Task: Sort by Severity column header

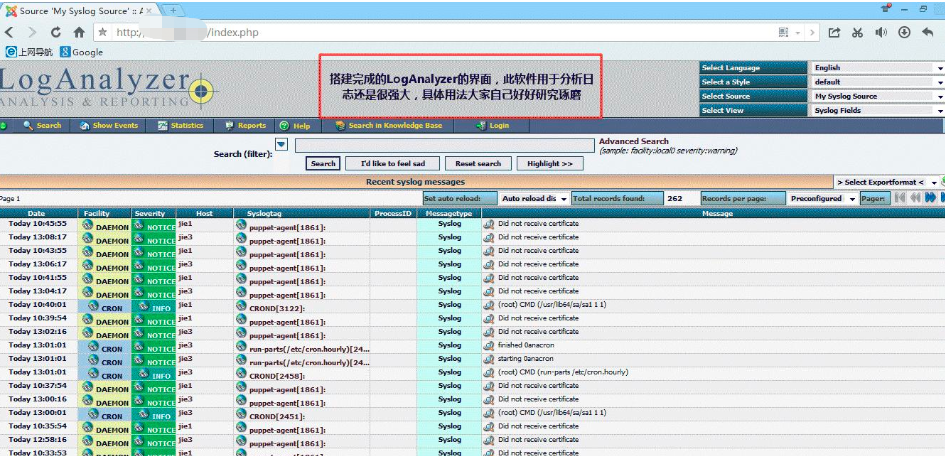Action: pyautogui.click(x=149, y=213)
